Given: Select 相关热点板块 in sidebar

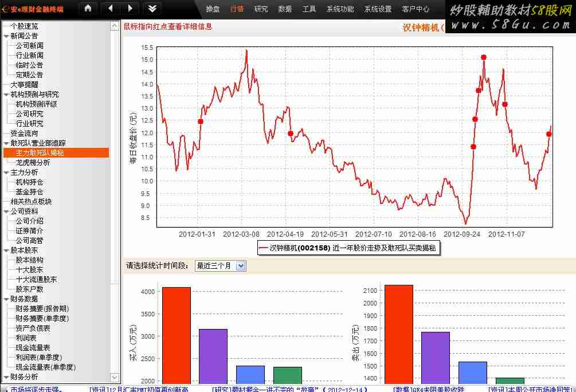Looking at the screenshot, I should pos(31,201).
